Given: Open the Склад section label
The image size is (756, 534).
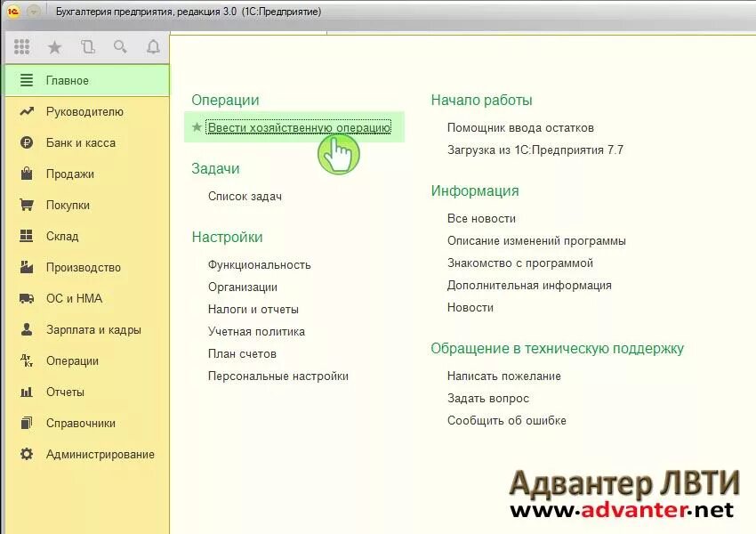Looking at the screenshot, I should [62, 237].
